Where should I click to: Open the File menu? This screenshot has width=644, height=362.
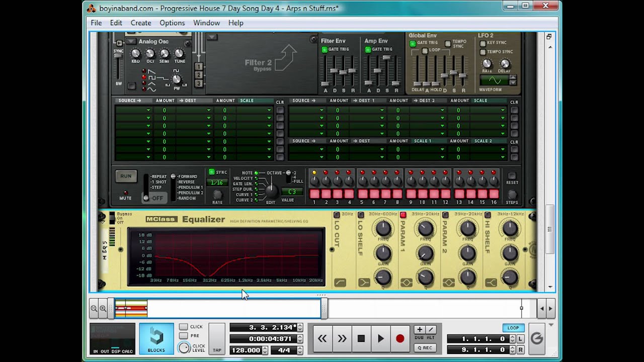click(96, 23)
